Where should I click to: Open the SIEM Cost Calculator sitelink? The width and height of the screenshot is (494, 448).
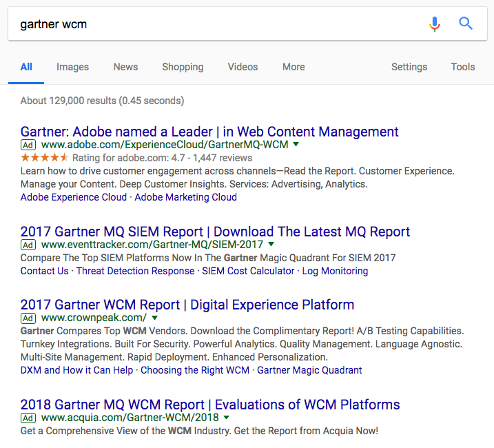[248, 271]
